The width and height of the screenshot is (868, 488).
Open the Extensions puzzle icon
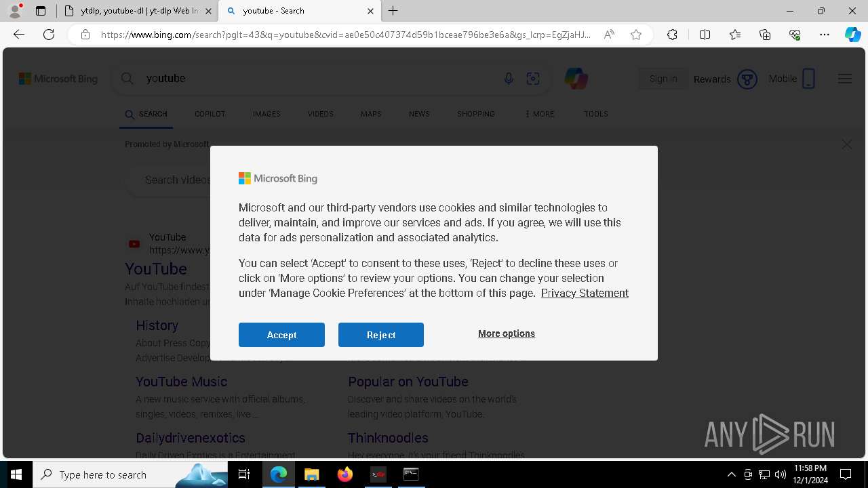click(672, 35)
